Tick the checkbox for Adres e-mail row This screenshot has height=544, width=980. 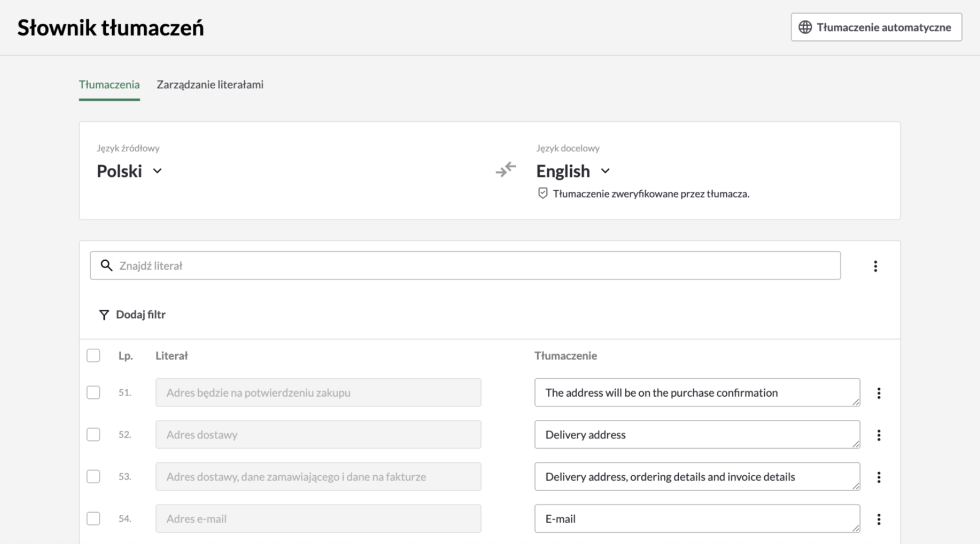pyautogui.click(x=93, y=519)
